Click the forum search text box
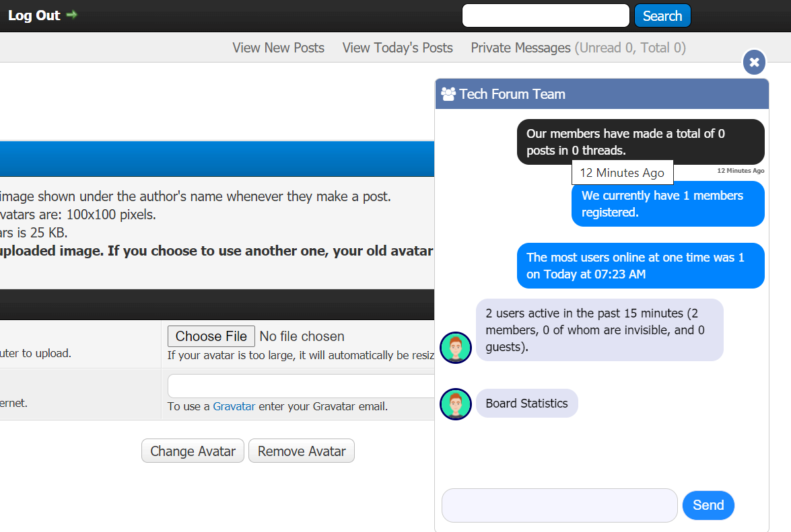Viewport: 791px width, 532px height. click(x=545, y=16)
